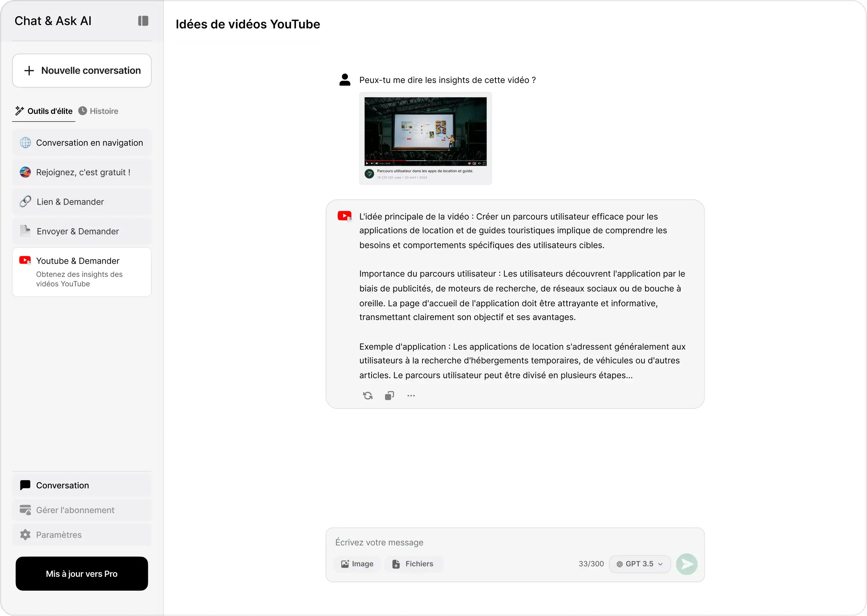The image size is (867, 616).
Task: Switch to the Histoire tab
Action: 99,111
